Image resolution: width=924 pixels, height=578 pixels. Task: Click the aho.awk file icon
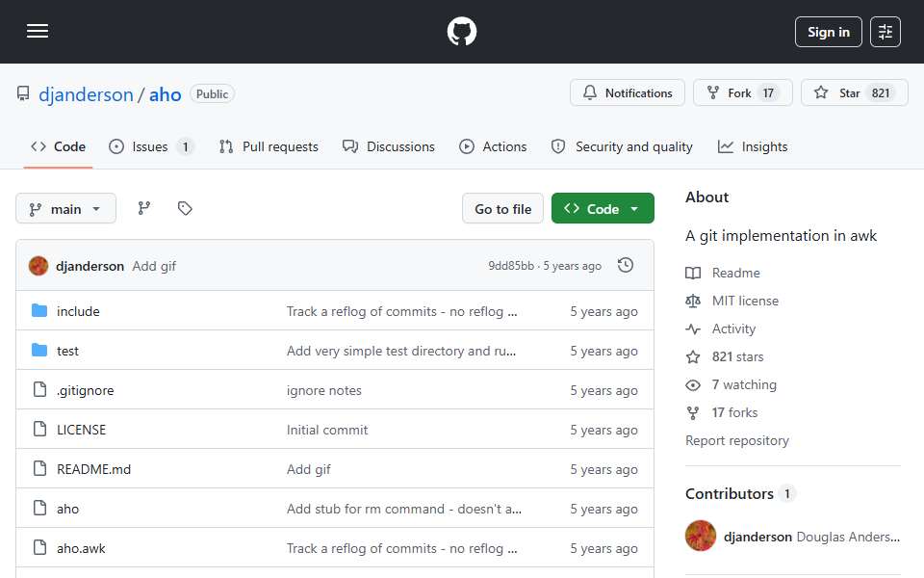click(39, 547)
